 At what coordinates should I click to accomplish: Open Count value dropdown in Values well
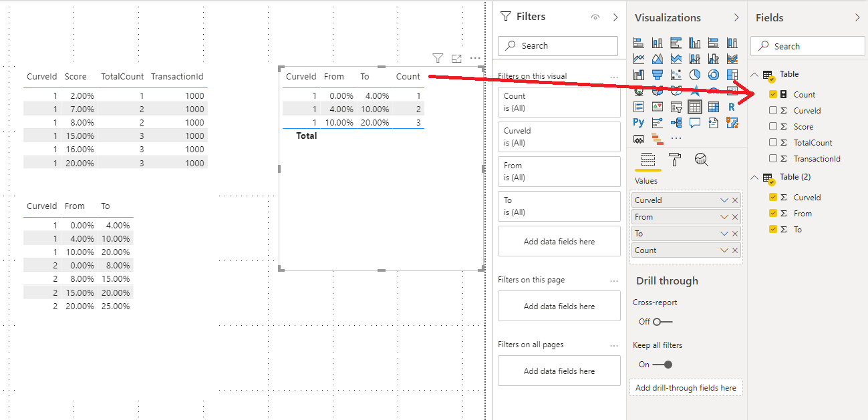[724, 250]
